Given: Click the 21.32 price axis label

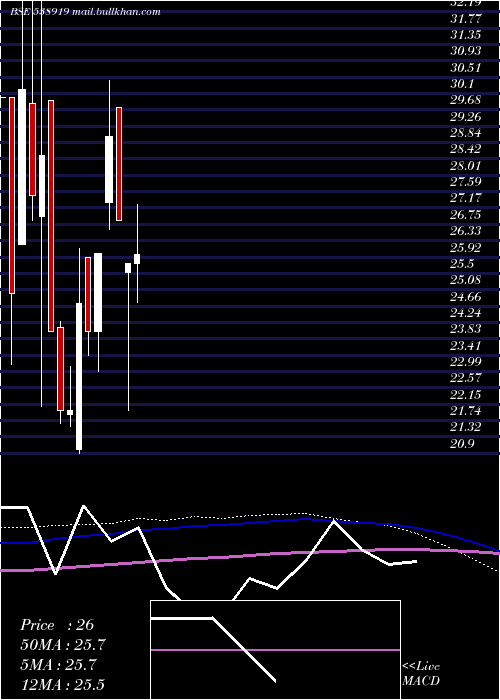Looking at the screenshot, I should click(467, 427).
